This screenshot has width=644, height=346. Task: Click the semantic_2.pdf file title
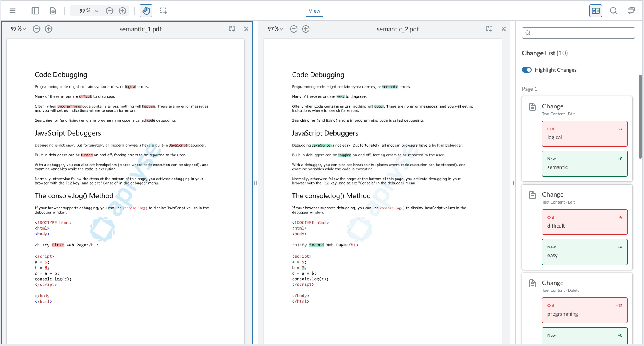[398, 29]
